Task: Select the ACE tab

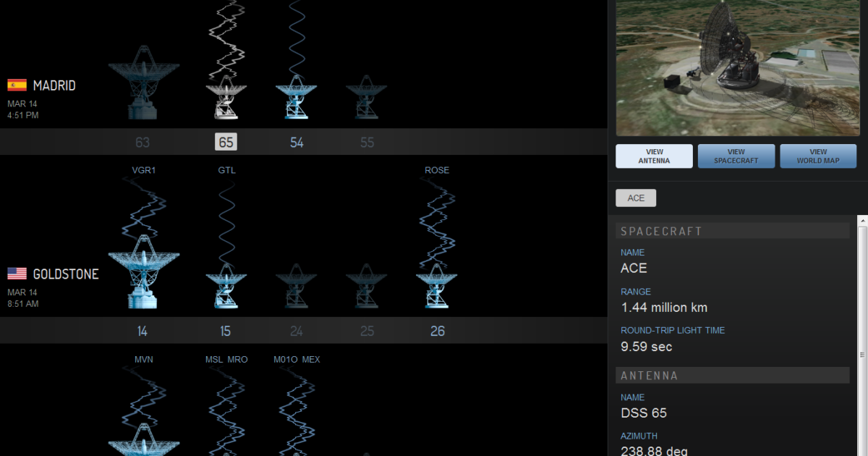Action: (636, 198)
